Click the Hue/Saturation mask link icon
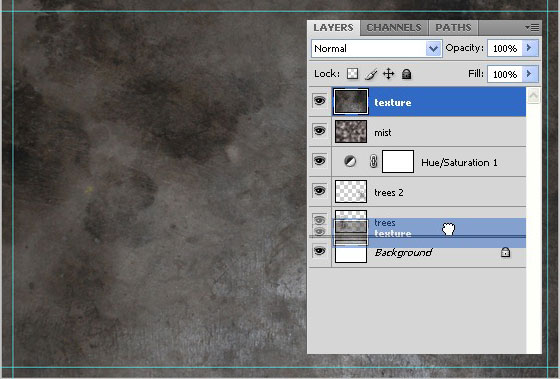Viewport: 560px width, 379px height. pyautogui.click(x=373, y=161)
